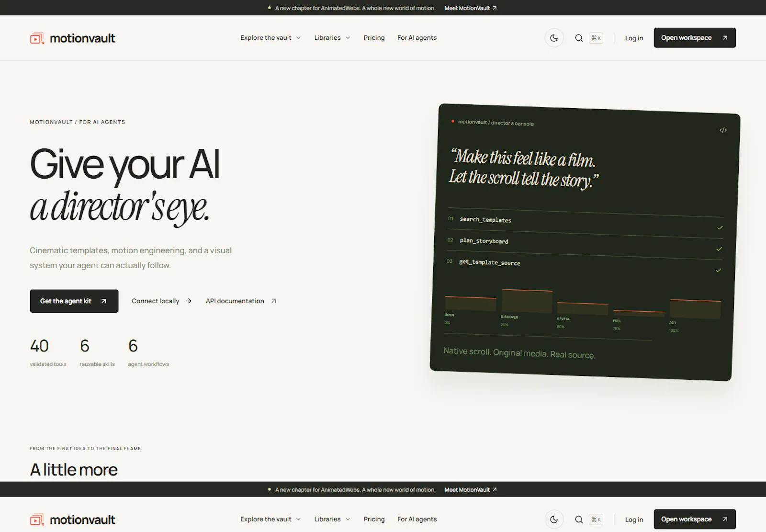Toggle dark mode moon icon in top header
This screenshot has height=532, width=766.
(x=554, y=38)
